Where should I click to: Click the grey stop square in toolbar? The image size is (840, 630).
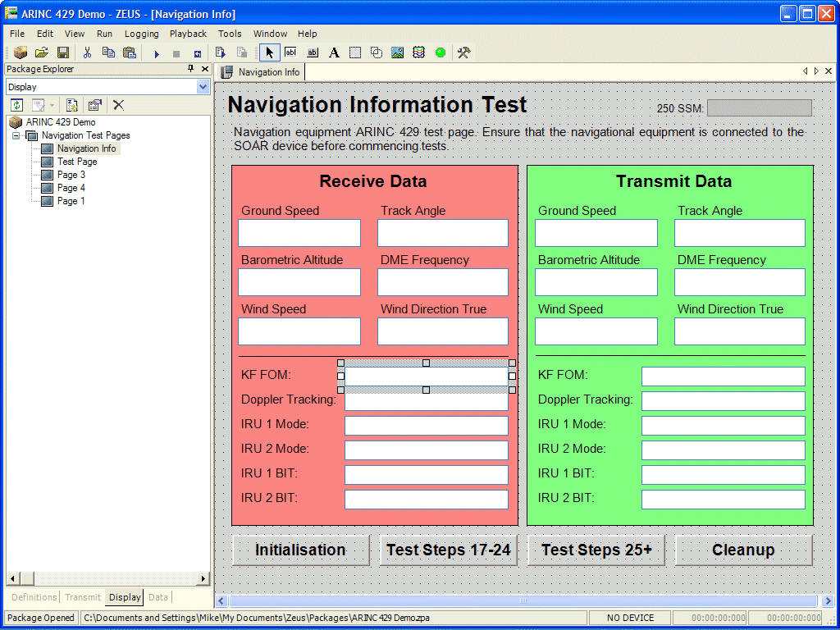[176, 53]
